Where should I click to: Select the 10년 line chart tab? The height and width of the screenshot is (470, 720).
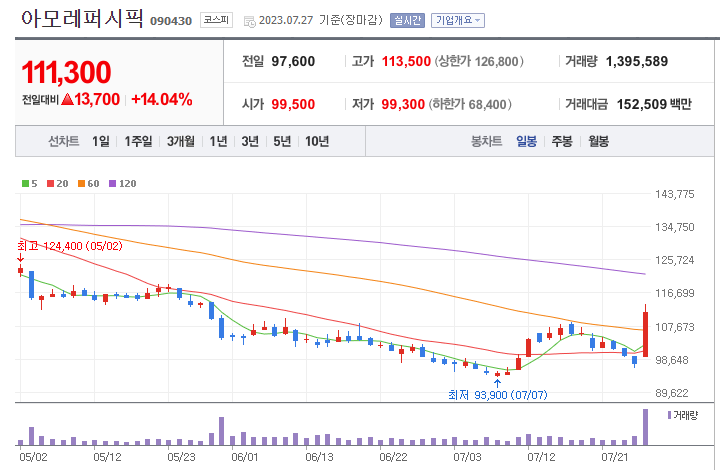point(317,141)
